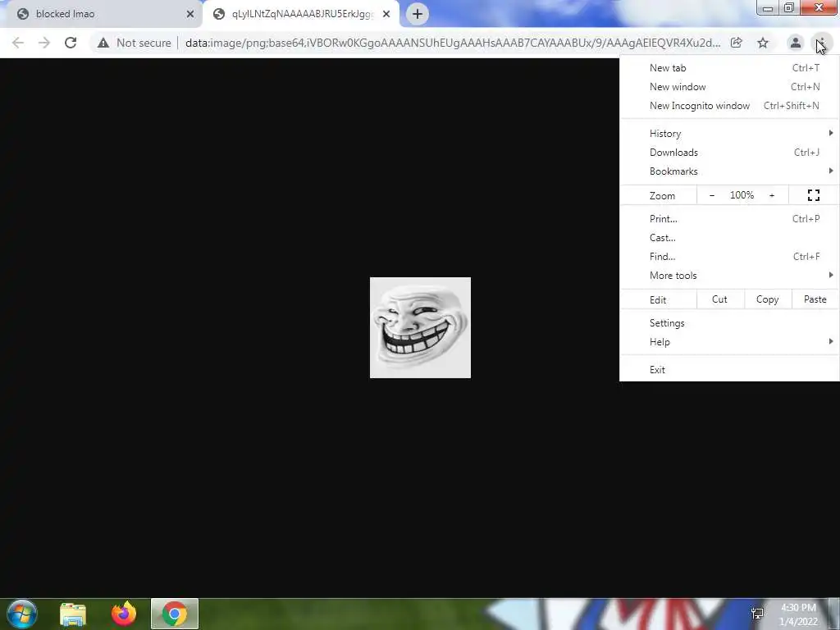The image size is (840, 630).
Task: Open Downloads from the menu
Action: (x=729, y=152)
